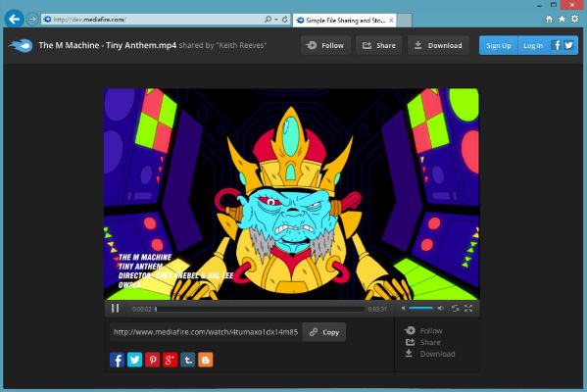The image size is (587, 392).
Task: Click the Follow button in header
Action: pyautogui.click(x=325, y=45)
